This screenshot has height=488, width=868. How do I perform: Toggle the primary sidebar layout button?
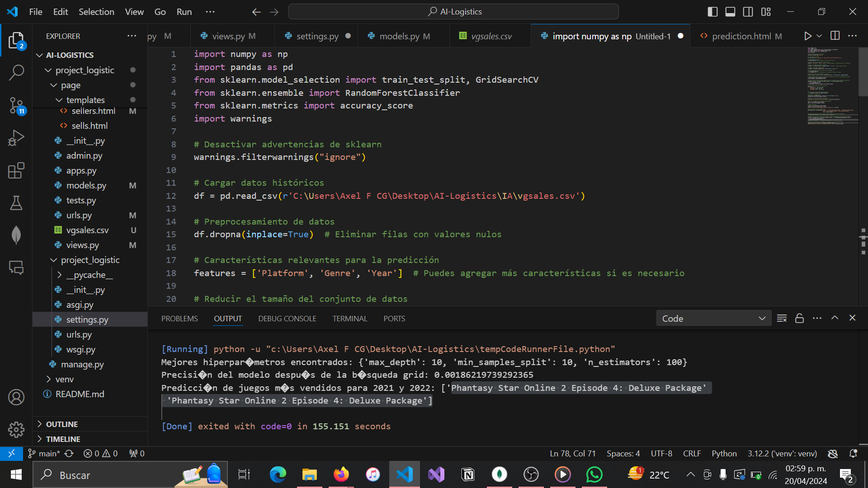pos(712,12)
